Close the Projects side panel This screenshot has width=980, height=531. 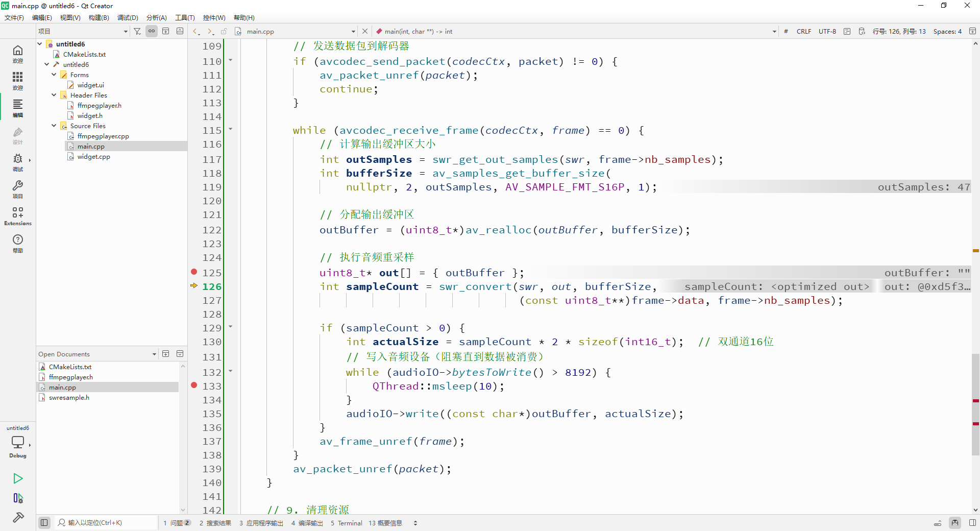pyautogui.click(x=180, y=31)
